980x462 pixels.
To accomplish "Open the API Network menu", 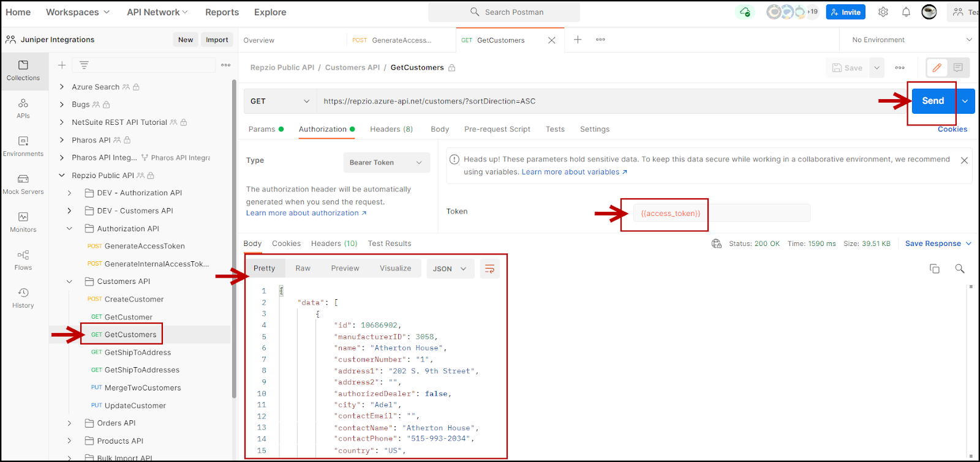I will point(157,12).
